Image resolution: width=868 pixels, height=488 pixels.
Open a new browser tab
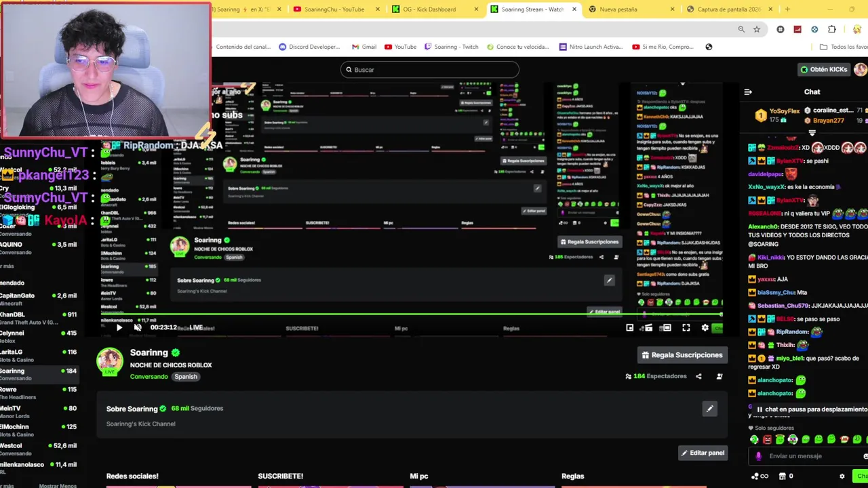pyautogui.click(x=787, y=9)
